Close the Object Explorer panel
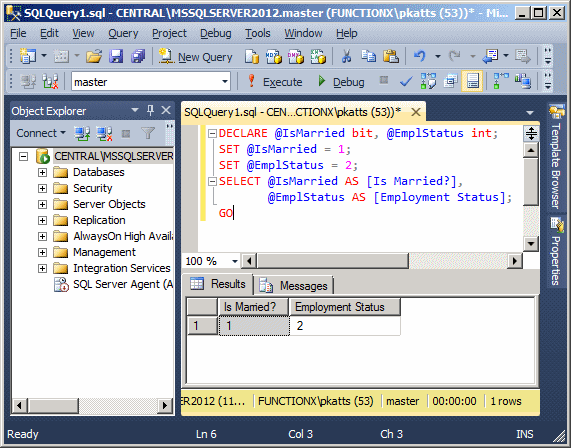571x448 pixels. [166, 110]
